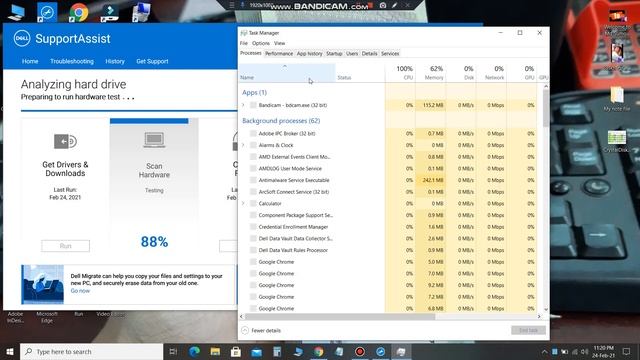Sort processes by Name column

coord(287,73)
